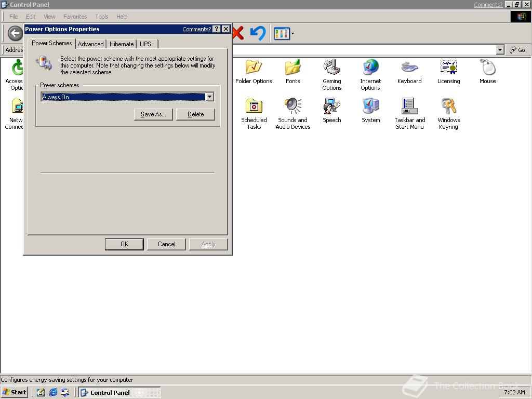
Task: Click OK in Power Options dialog
Action: pyautogui.click(x=124, y=244)
